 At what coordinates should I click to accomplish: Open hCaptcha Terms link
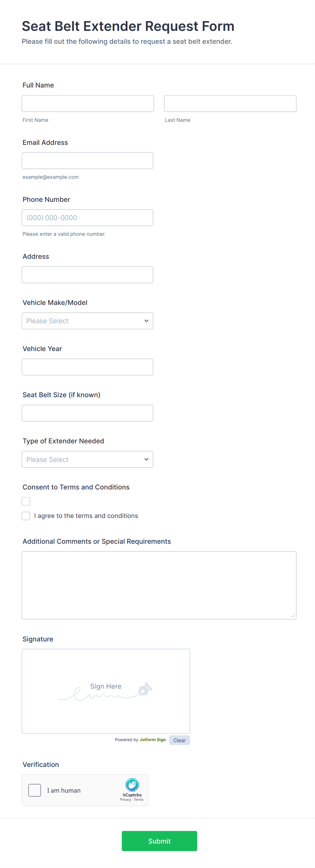(x=139, y=800)
